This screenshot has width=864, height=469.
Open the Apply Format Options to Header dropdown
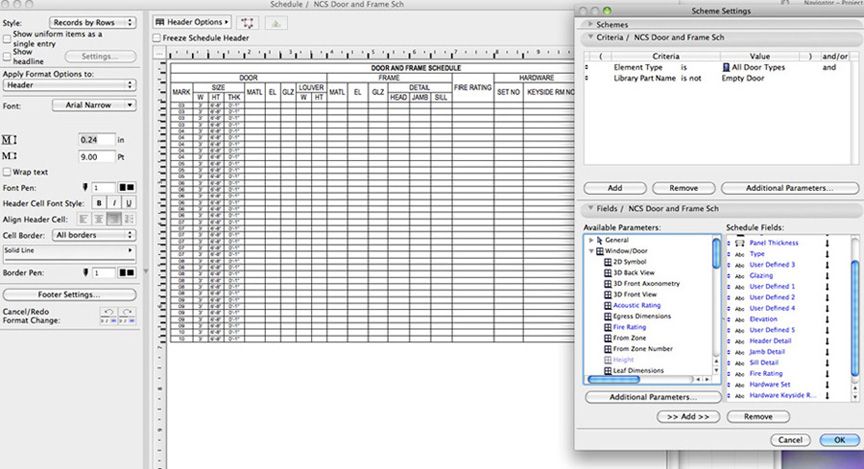pos(69,85)
